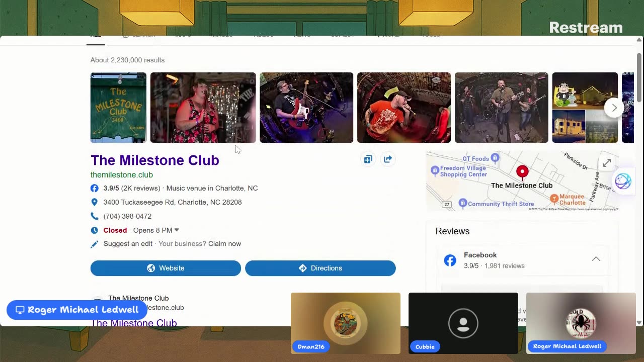644x362 pixels.
Task: Click the page vertical scrollbar thumb
Action: point(639,76)
